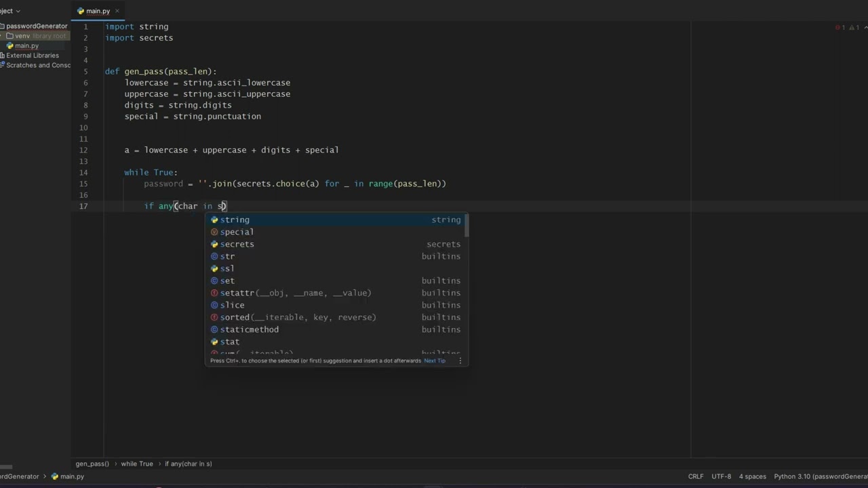The height and width of the screenshot is (488, 868).
Task: Click the 'a = lowercase + uppercase' line
Action: tap(231, 150)
